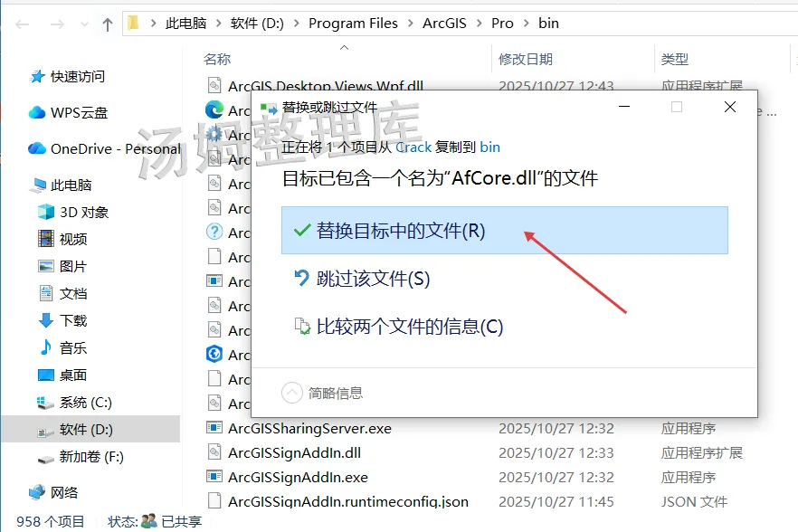Image resolution: width=798 pixels, height=532 pixels.
Task: Open 3D 对象 folder in sidebar
Action: 84,212
